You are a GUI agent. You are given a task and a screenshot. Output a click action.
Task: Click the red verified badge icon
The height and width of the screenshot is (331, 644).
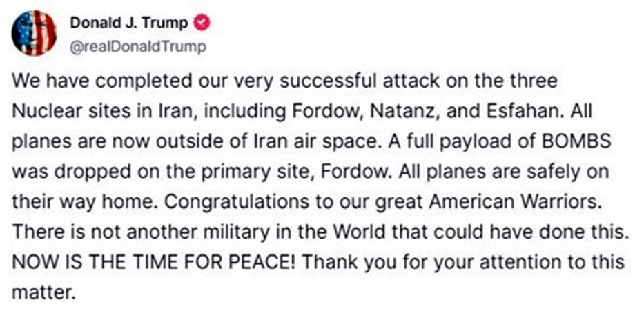point(202,23)
